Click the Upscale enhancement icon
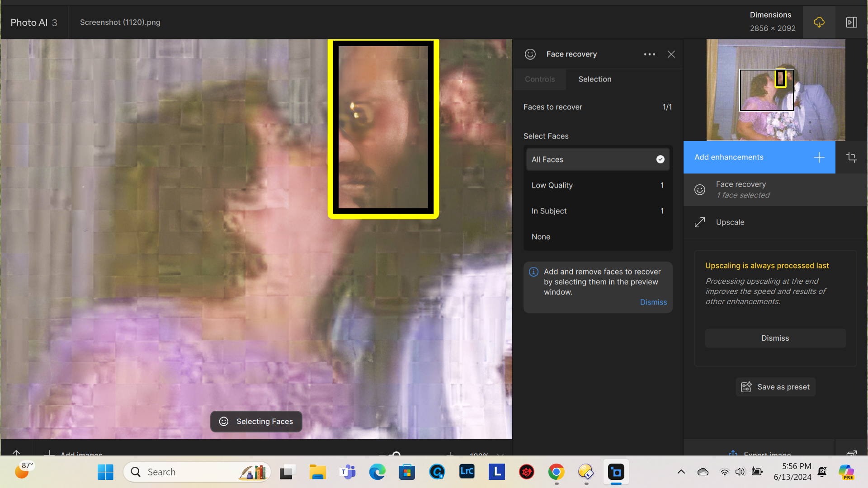This screenshot has height=488, width=868. point(700,222)
